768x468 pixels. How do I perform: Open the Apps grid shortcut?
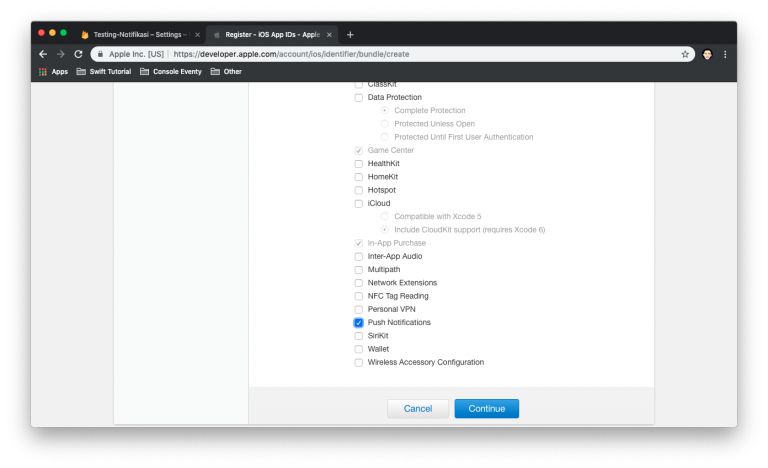pyautogui.click(x=53, y=72)
